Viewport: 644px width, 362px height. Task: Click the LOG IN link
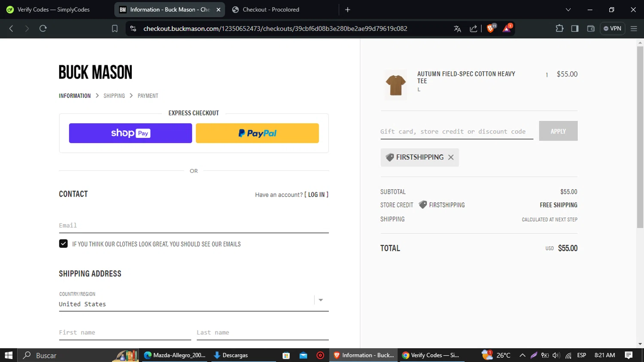click(x=316, y=195)
